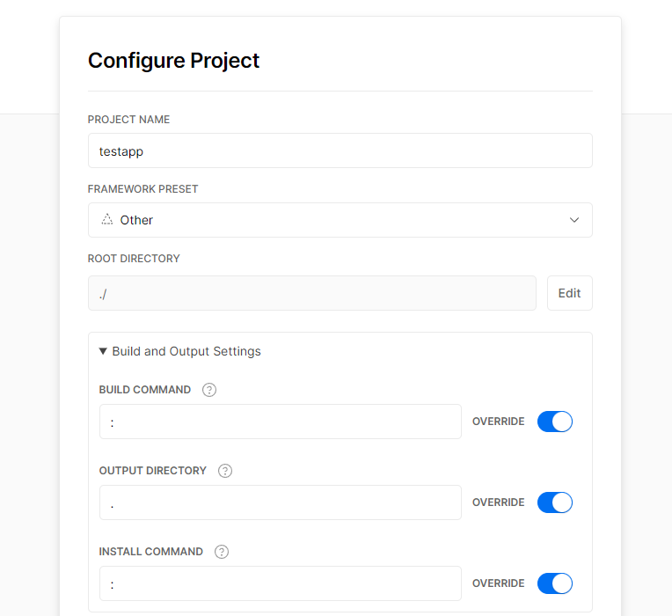Click the Build Command help icon
The image size is (672, 616).
209,390
